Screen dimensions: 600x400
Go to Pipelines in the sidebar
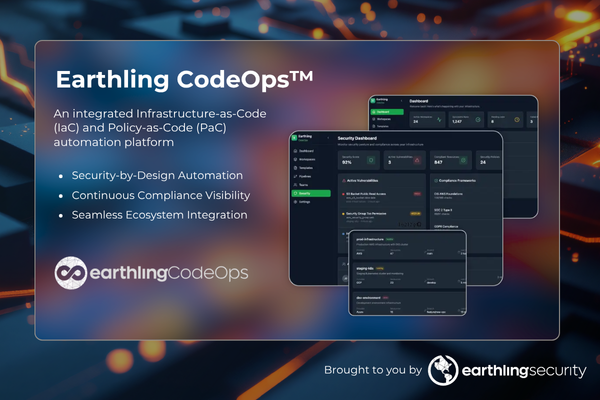point(305,175)
